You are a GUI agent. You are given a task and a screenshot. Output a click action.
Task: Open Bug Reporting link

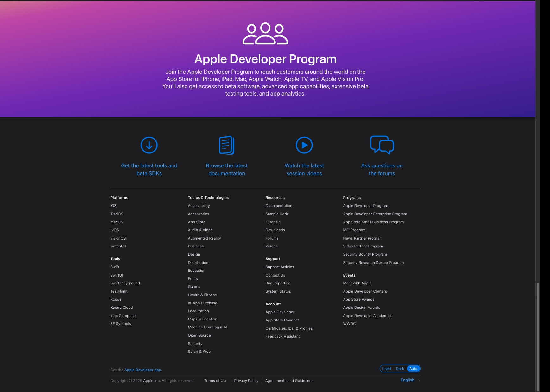tap(278, 283)
